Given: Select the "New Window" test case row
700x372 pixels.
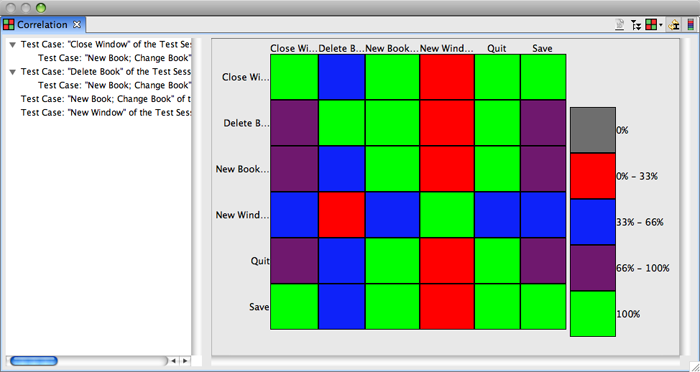Looking at the screenshot, I should click(106, 113).
